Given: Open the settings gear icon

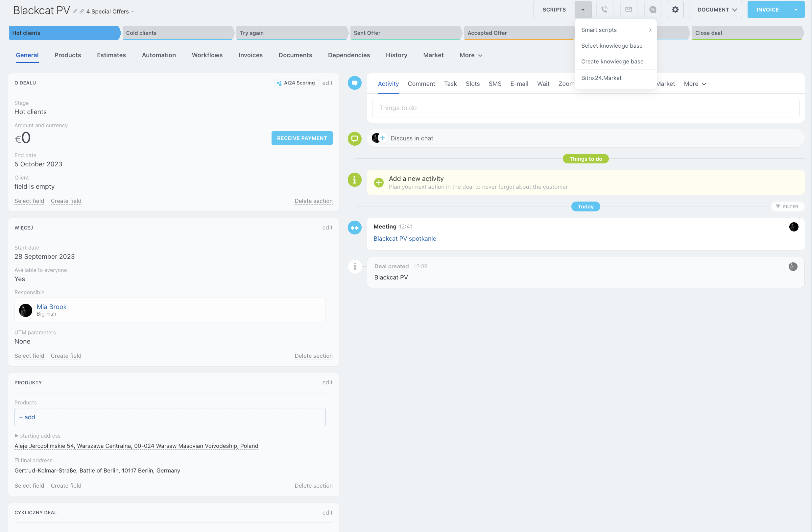Looking at the screenshot, I should pos(675,10).
